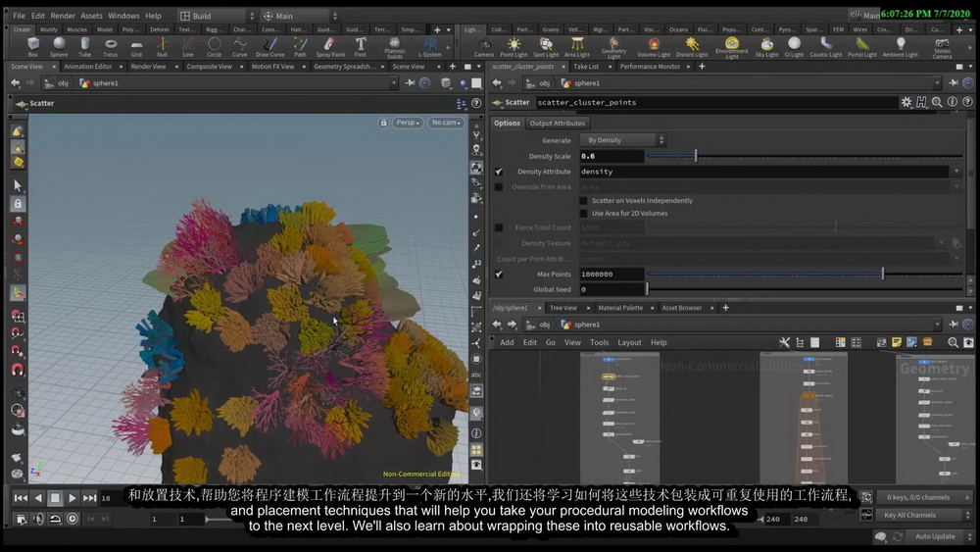Toggle the Override Prim Area checkbox
980x552 pixels.
[499, 187]
